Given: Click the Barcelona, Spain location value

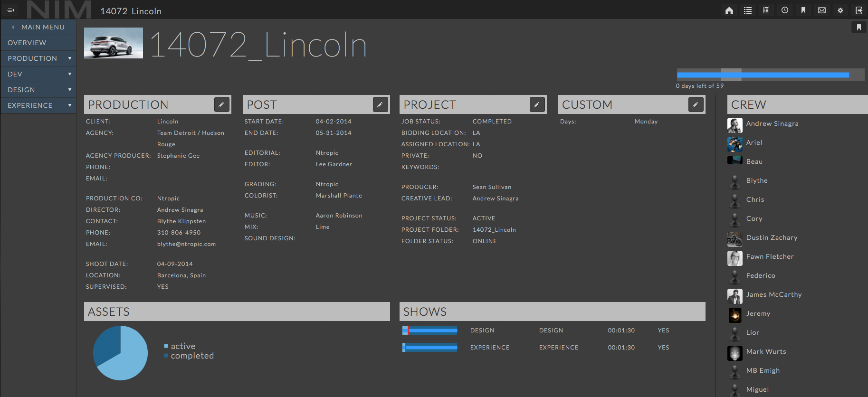Looking at the screenshot, I should tap(181, 275).
